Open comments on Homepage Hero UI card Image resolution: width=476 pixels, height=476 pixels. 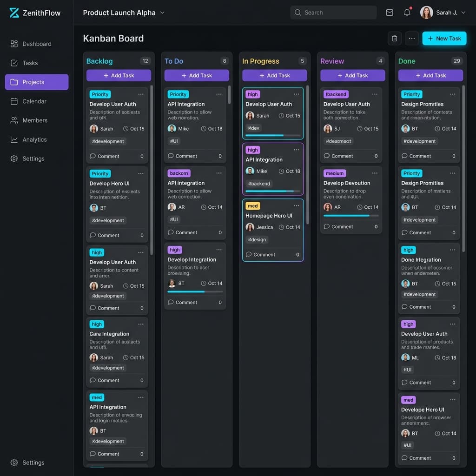click(x=260, y=254)
